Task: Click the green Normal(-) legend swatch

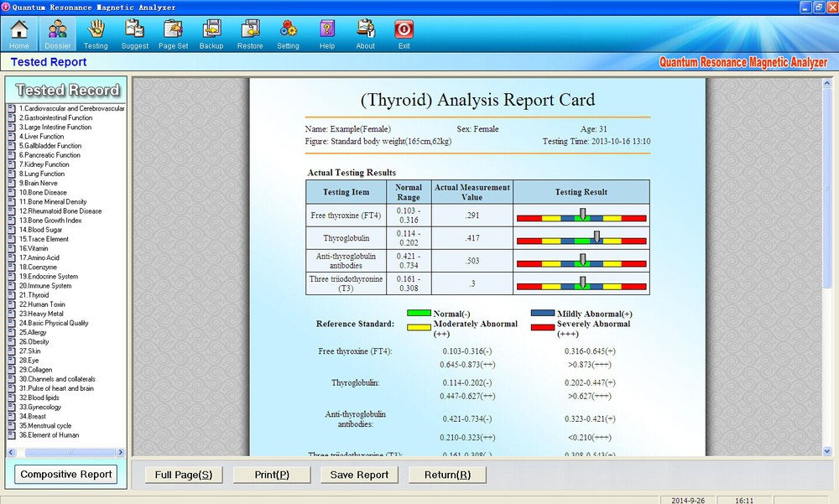Action: click(x=419, y=313)
